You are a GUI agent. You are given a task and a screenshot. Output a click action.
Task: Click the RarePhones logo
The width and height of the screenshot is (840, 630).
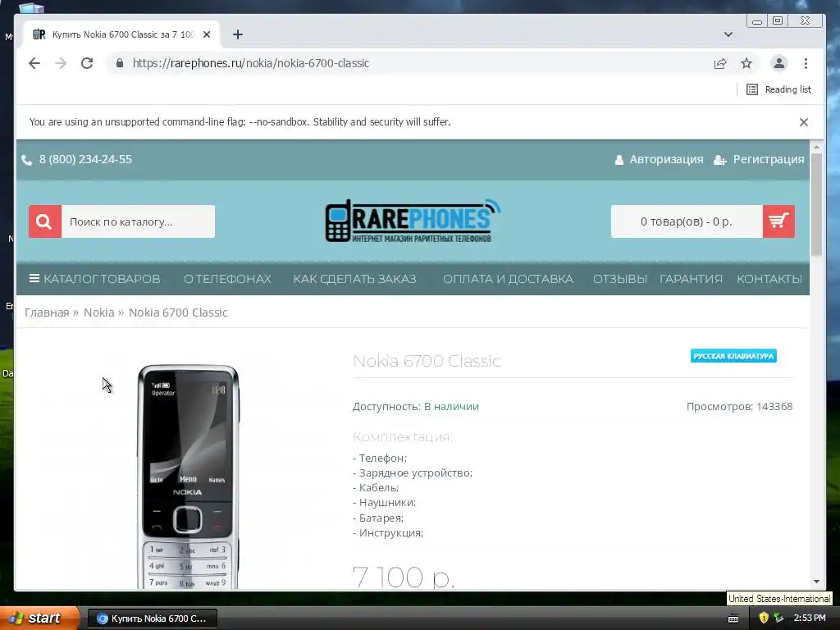pos(413,221)
